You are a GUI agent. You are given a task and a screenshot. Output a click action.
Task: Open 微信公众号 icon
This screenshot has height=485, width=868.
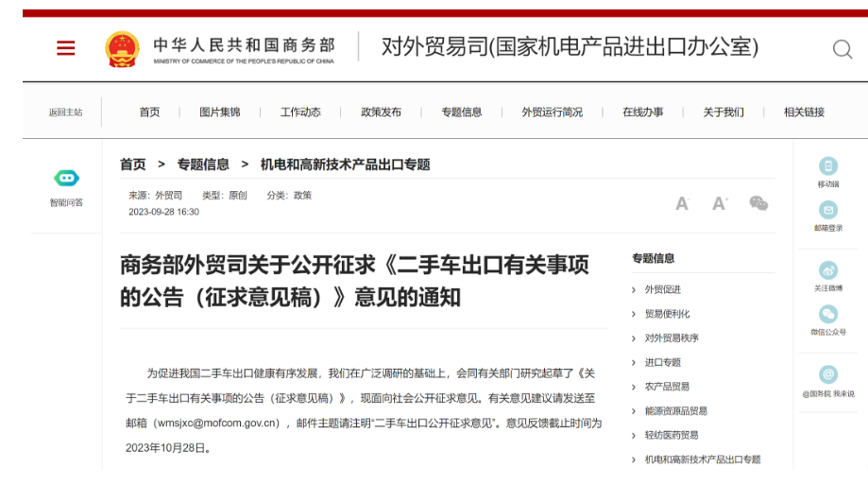point(828,315)
